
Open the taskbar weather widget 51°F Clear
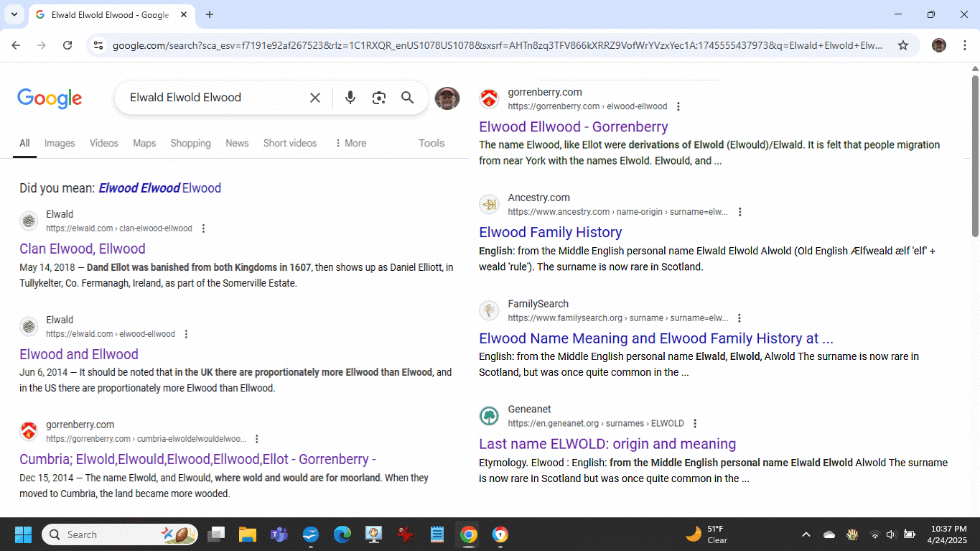pyautogui.click(x=706, y=534)
